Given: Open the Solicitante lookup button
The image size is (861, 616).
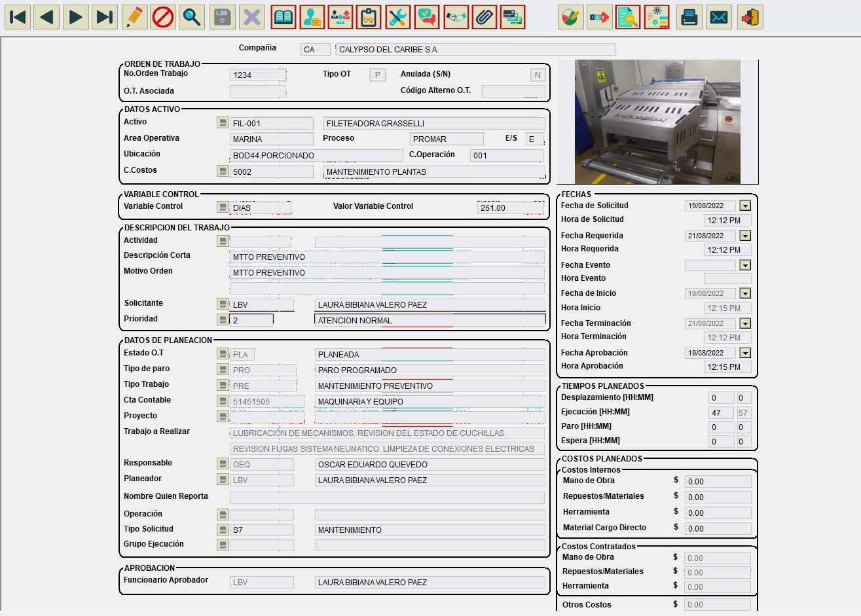Looking at the screenshot, I should coord(223,304).
